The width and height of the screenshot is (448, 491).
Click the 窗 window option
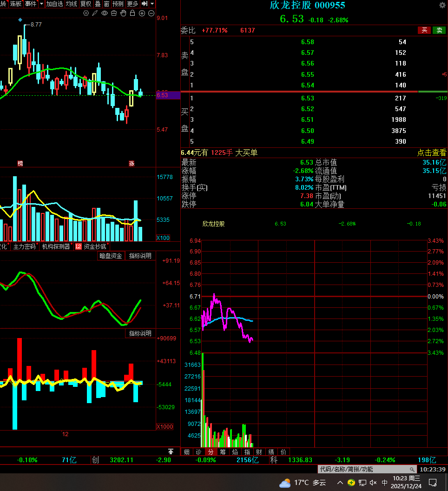coord(106,4)
